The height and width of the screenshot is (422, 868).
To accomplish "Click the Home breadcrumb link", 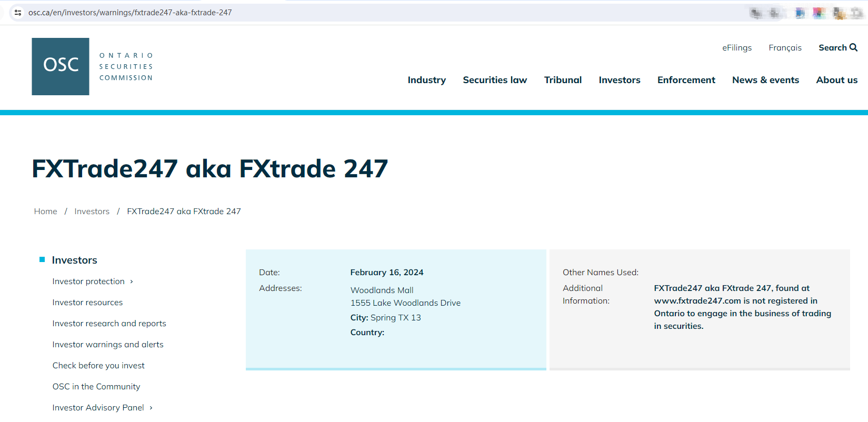I will (46, 212).
